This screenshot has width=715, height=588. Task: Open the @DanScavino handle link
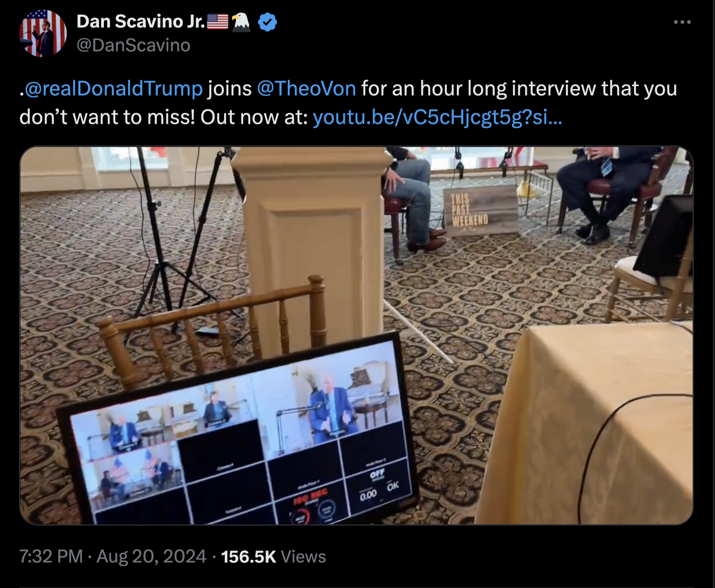click(133, 45)
